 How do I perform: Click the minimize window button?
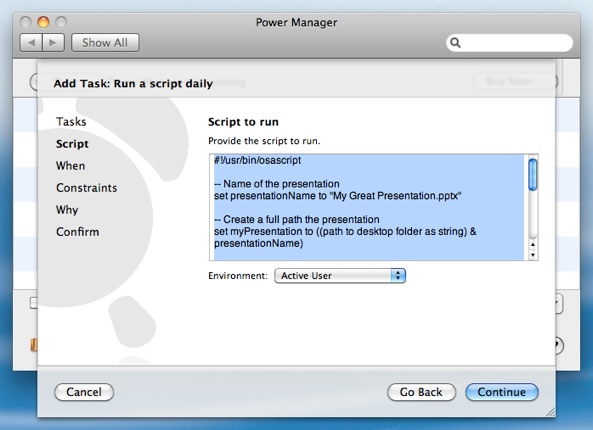[x=43, y=22]
